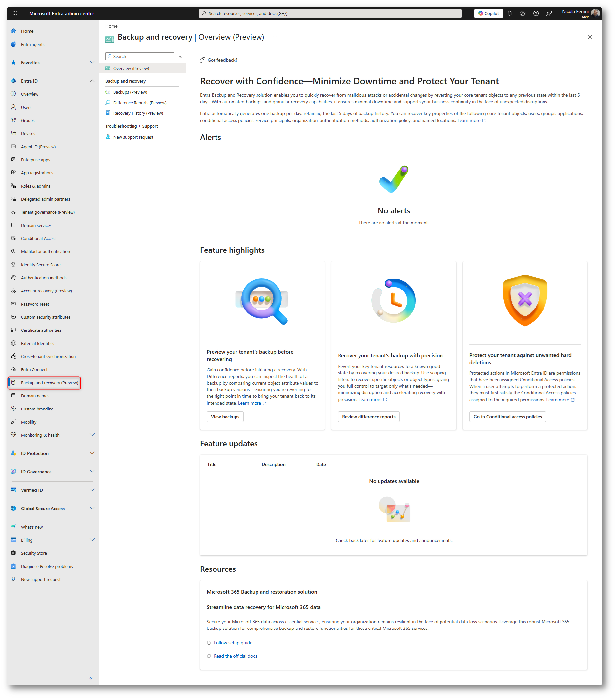Click the Entra agents icon
This screenshot has height=699, width=616.
[13, 44]
